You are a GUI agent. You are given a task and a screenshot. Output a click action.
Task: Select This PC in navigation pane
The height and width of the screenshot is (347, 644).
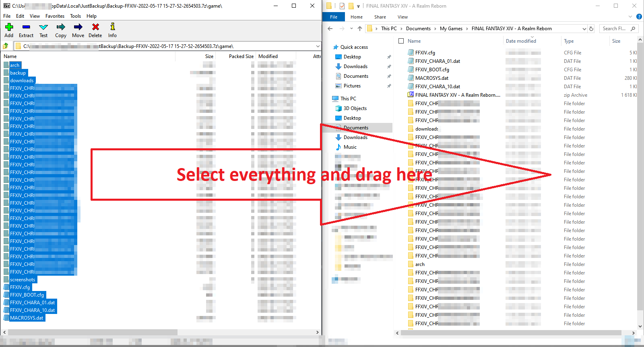(x=345, y=99)
